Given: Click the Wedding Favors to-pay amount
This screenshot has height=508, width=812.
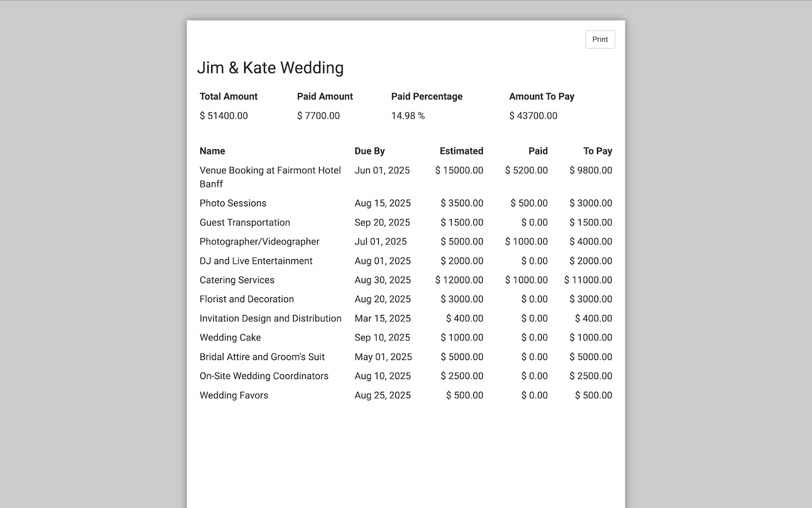Looking at the screenshot, I should pyautogui.click(x=593, y=395).
